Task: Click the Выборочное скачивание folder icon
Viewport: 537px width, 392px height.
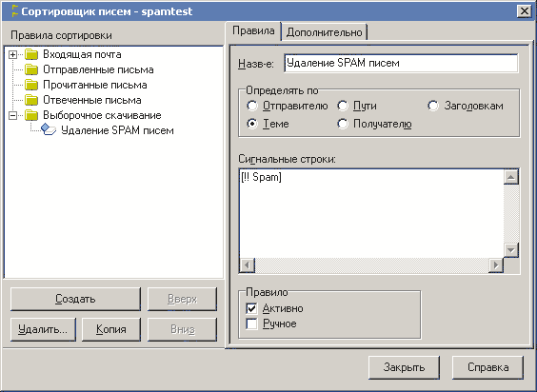Action: tap(31, 115)
